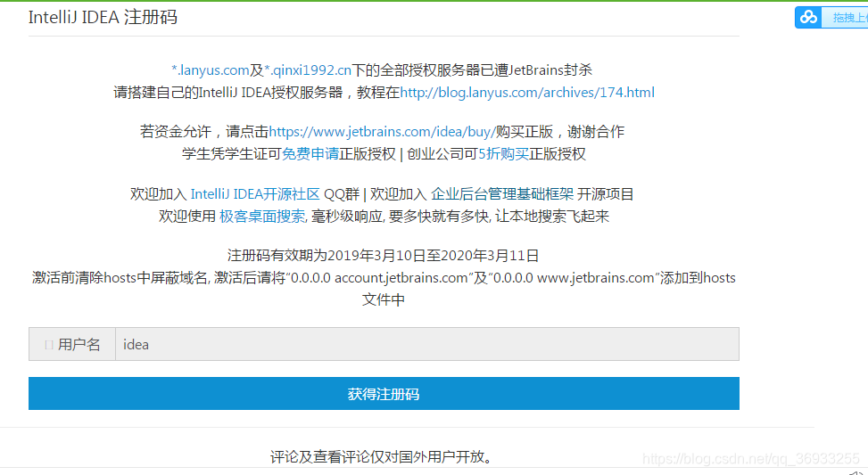
Task: Click the 注册码有效期 validity date text
Action: pyautogui.click(x=383, y=256)
